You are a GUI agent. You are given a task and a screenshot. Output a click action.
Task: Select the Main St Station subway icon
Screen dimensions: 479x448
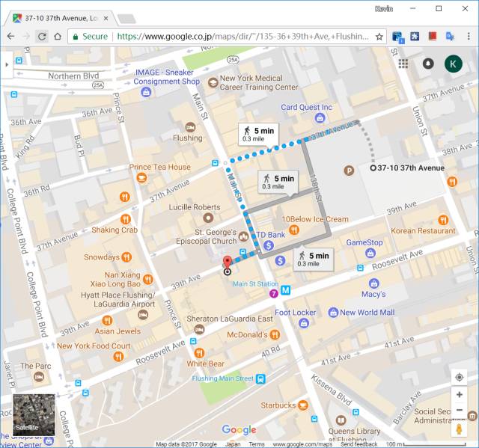286,289
